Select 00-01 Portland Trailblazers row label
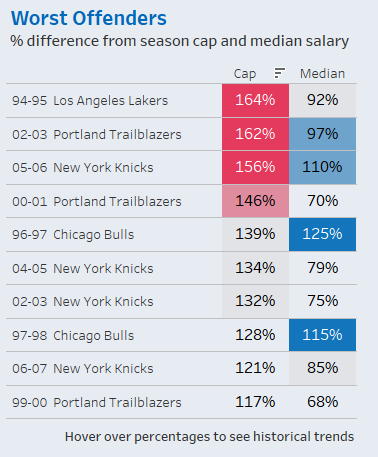This screenshot has width=378, height=457. pos(97,201)
